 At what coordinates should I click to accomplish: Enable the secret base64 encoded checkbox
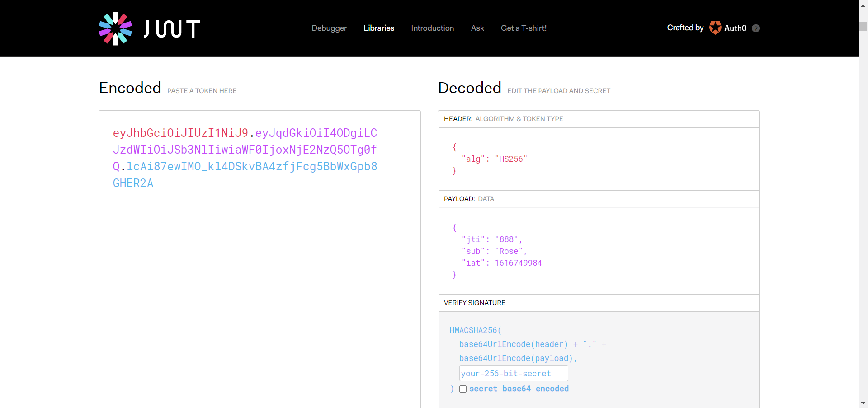pos(463,389)
